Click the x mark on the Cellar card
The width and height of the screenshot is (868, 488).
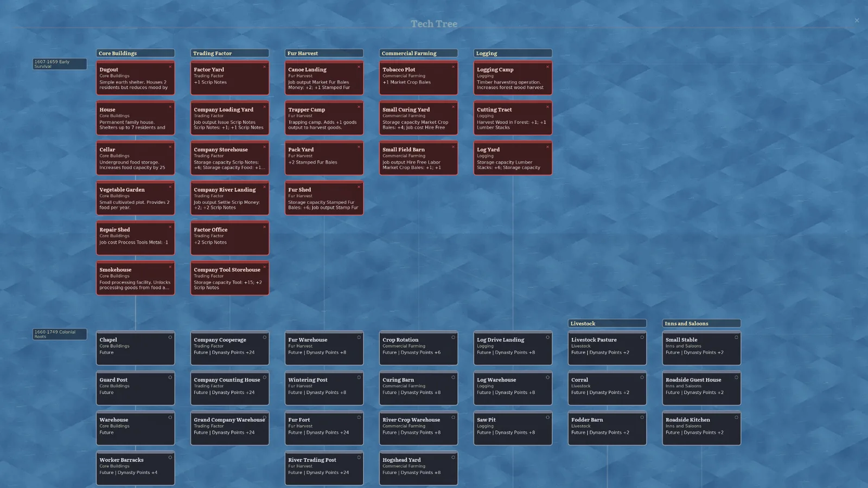click(170, 147)
